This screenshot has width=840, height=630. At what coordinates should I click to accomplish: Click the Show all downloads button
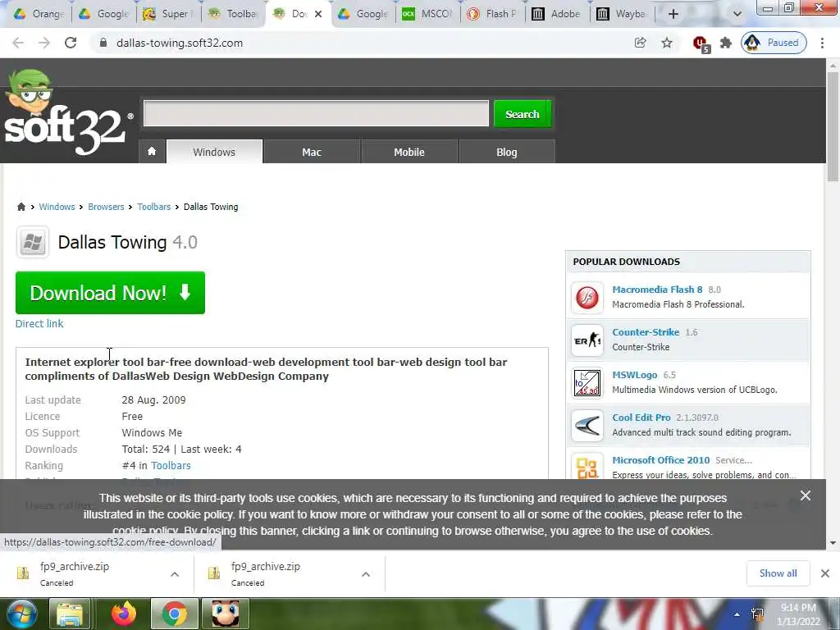(x=778, y=573)
